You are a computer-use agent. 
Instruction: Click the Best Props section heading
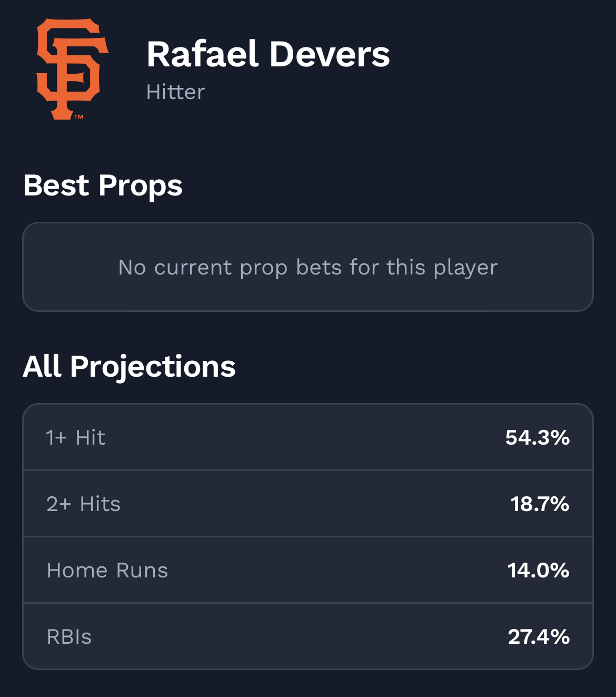pos(103,185)
